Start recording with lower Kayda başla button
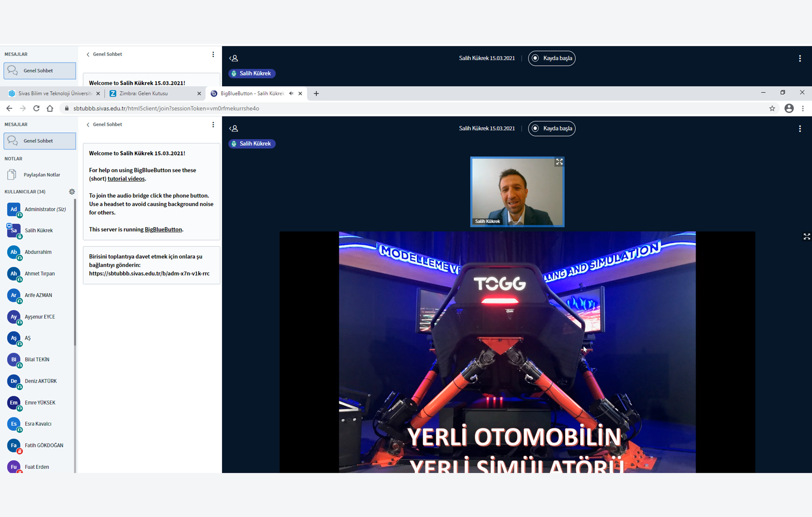The height and width of the screenshot is (517, 812). pos(552,128)
